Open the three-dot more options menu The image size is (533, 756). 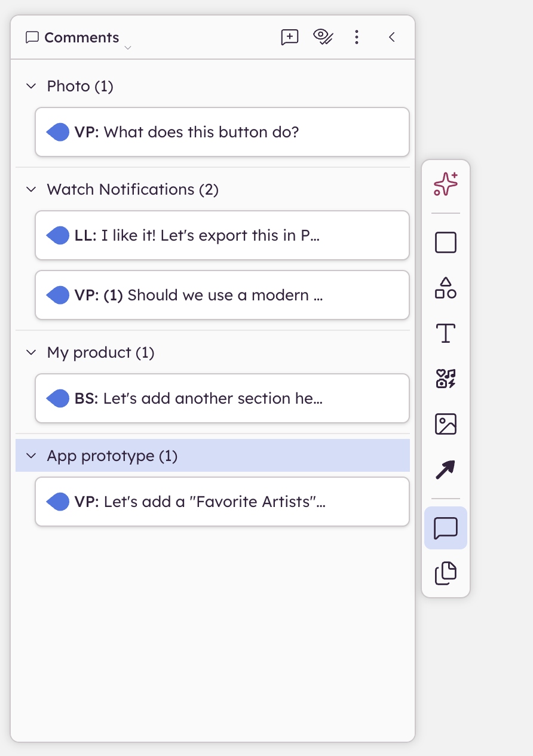pyautogui.click(x=357, y=37)
